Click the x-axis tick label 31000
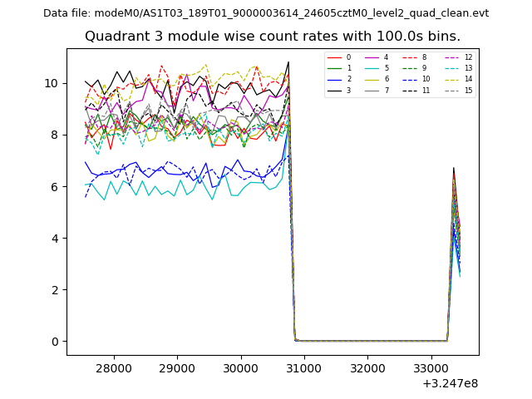Image resolution: width=532 pixels, height=399 pixels. pos(304,367)
